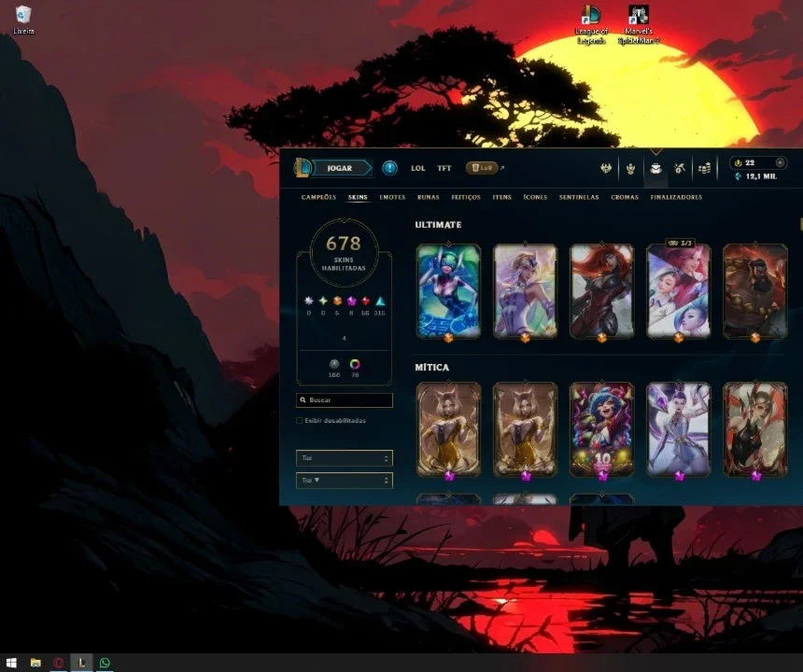Open the green-haired DJ Ultimate skin card
803x672 pixels.
448,291
